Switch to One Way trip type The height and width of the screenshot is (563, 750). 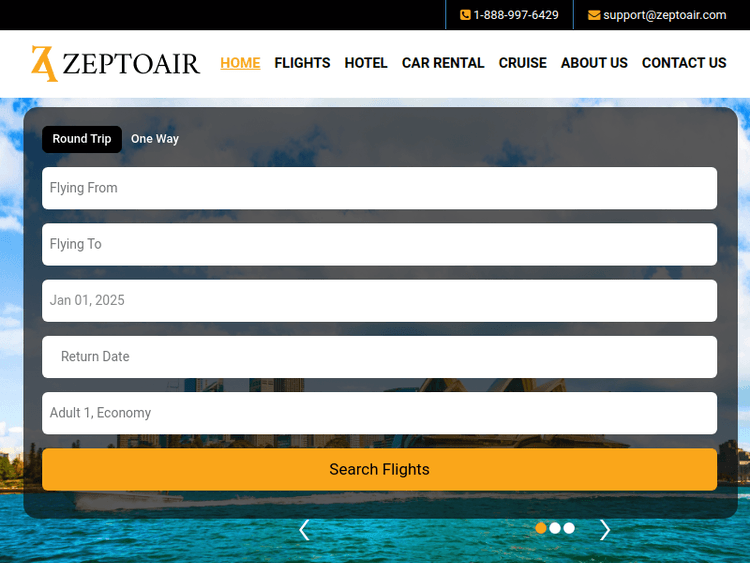[155, 139]
